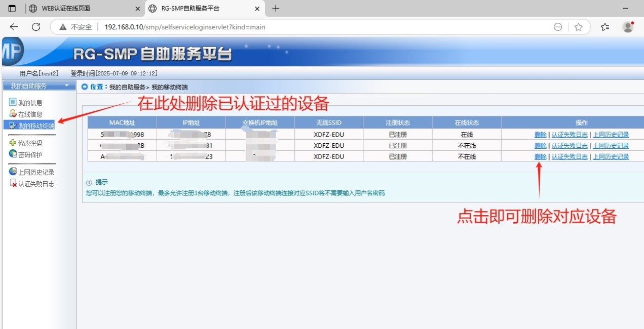This screenshot has width=644, height=329.
Task: Open 密码保护 settings
Action: [x=30, y=155]
